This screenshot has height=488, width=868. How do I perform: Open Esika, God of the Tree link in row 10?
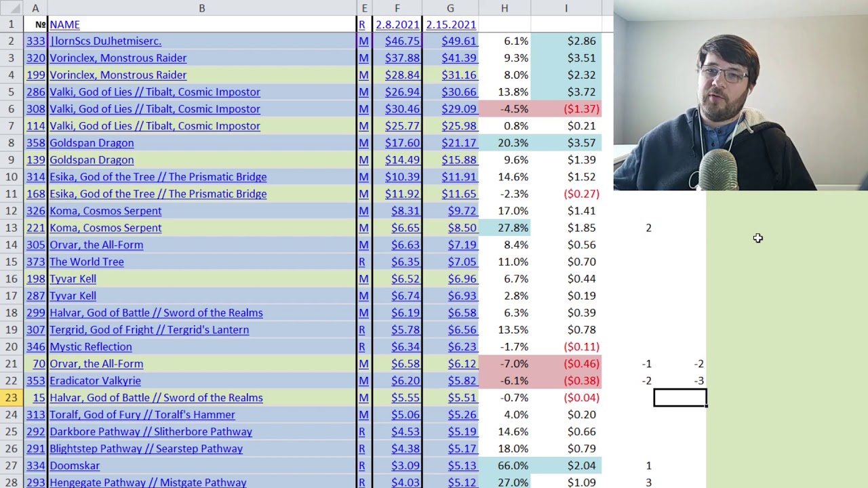coord(158,177)
